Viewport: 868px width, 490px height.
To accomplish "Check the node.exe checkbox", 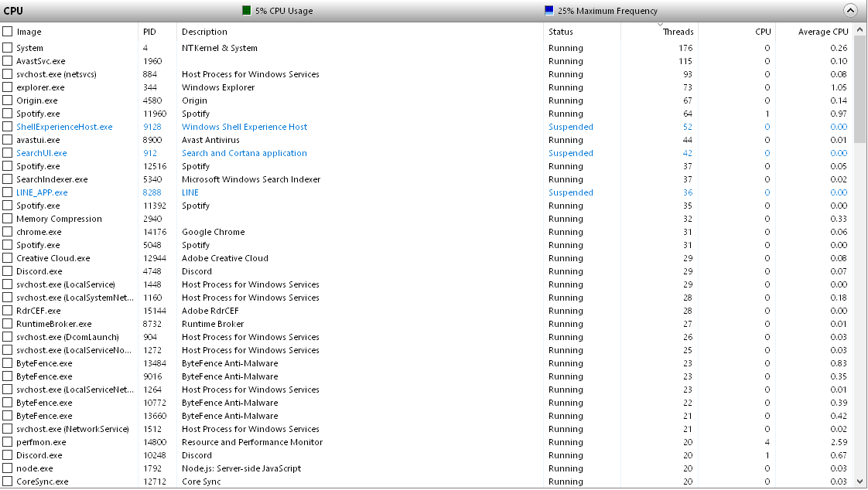I will pyautogui.click(x=7, y=468).
